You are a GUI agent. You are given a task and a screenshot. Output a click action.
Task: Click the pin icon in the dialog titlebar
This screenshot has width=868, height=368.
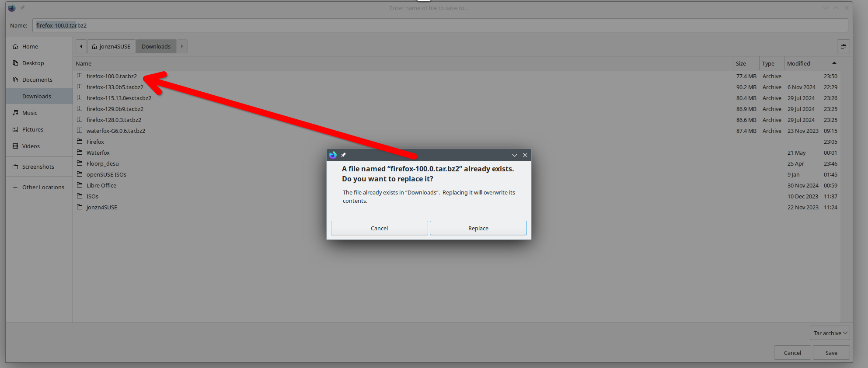(343, 155)
